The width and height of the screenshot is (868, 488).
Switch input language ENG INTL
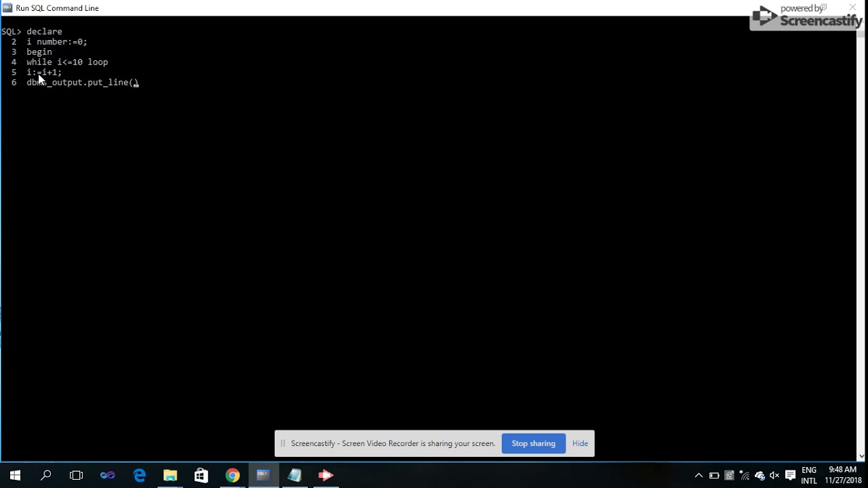(809, 475)
